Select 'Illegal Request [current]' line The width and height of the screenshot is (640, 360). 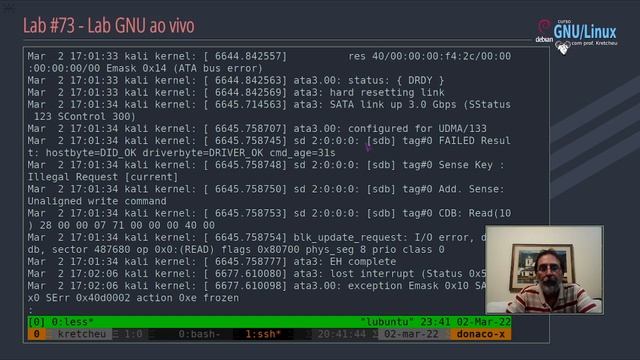(x=103, y=177)
